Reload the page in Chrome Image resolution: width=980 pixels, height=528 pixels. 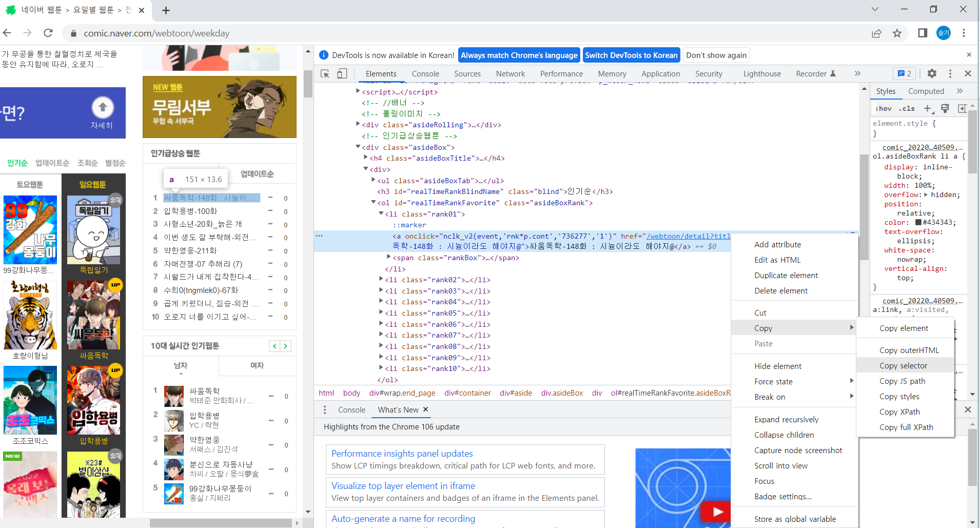point(48,33)
